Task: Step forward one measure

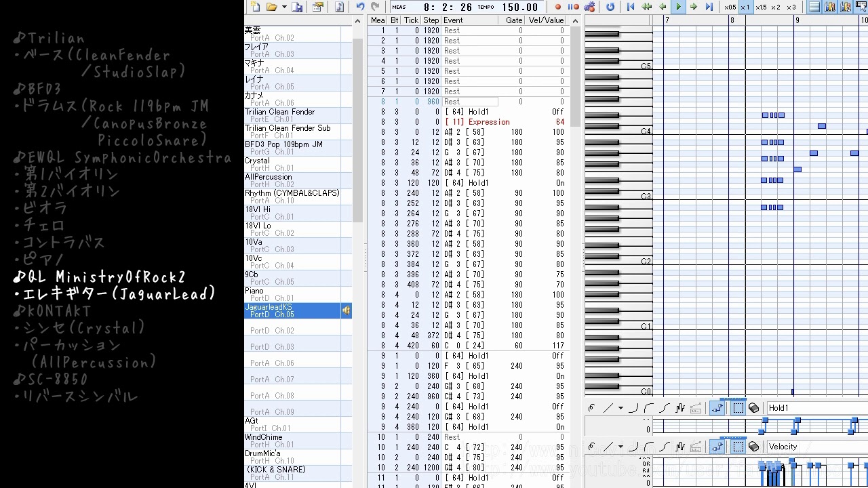Action: 694,7
